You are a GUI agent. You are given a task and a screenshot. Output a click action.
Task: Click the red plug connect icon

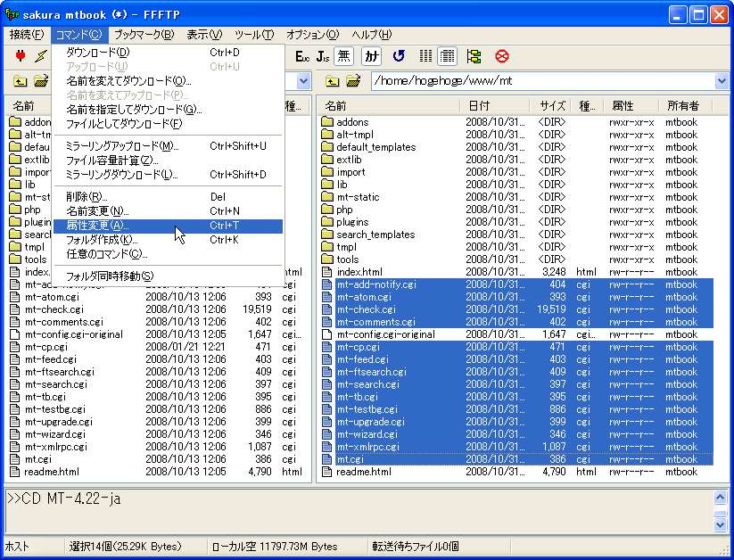[21, 57]
